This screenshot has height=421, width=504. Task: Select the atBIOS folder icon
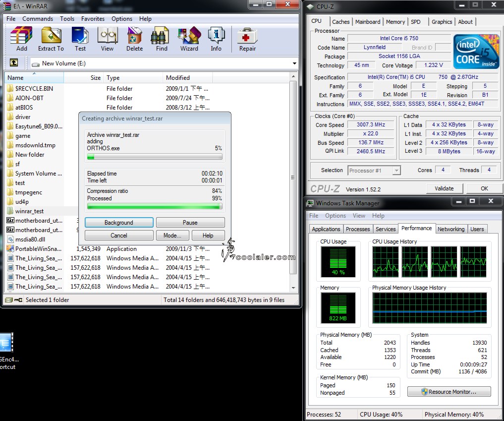pyautogui.click(x=10, y=108)
